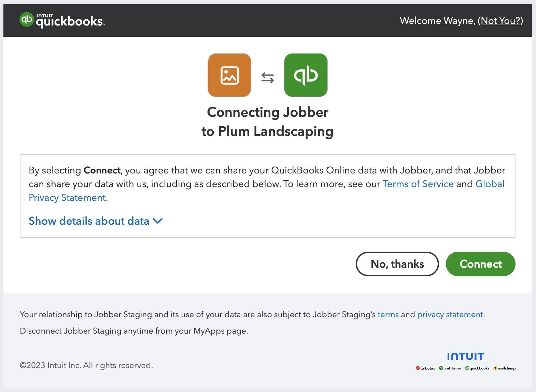Click the Connecting Jobber to Plum Landscaping heading
Viewport: 536px width, 392px height.
click(268, 122)
